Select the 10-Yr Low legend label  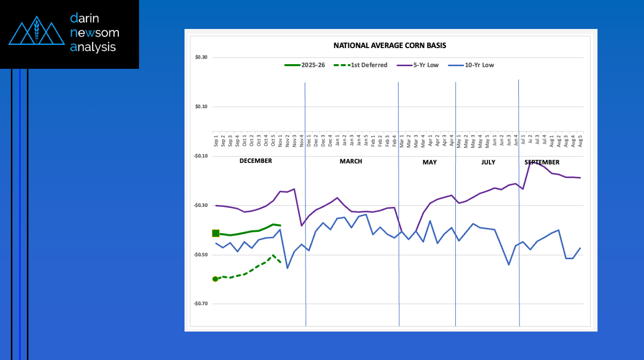point(479,65)
